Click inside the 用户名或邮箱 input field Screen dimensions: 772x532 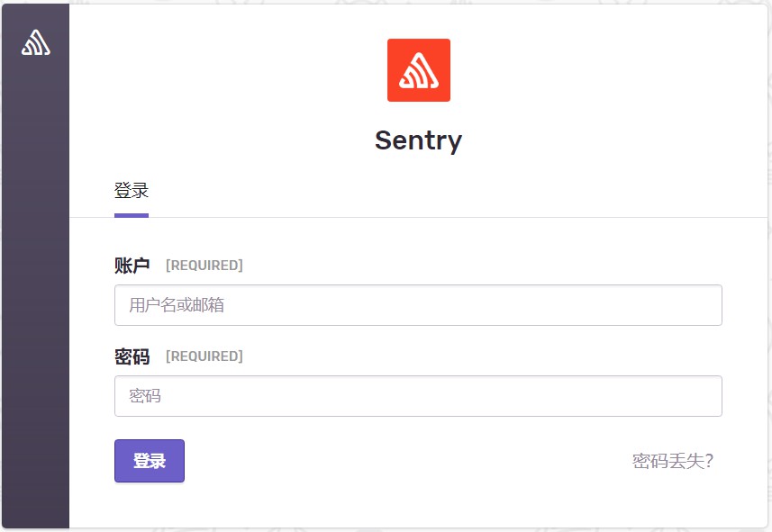point(418,304)
